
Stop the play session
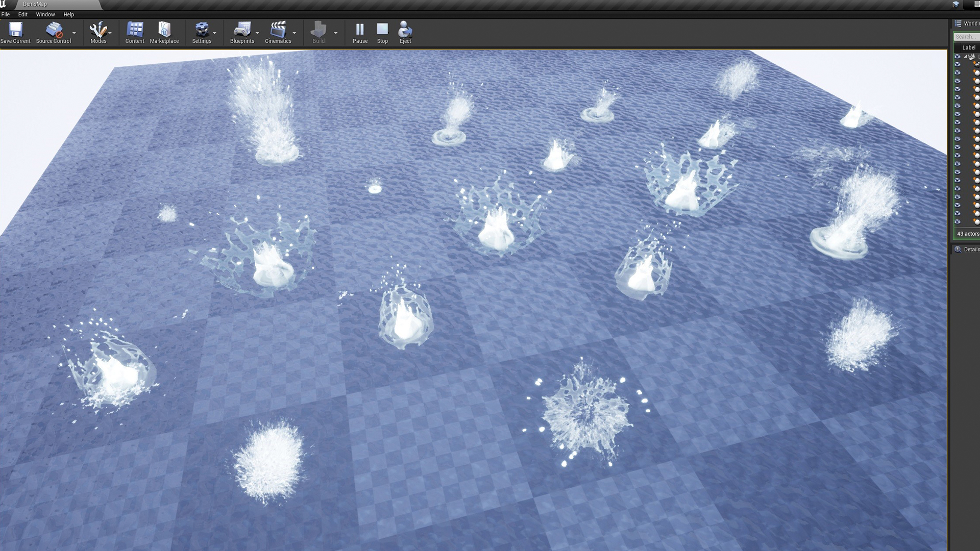(382, 30)
